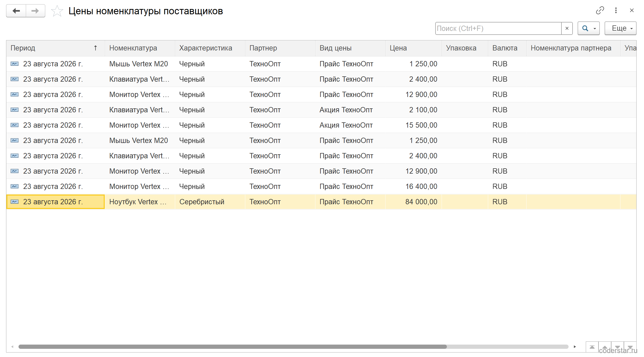This screenshot has height=357, width=644.
Task: Expand the Еще menu
Action: [x=620, y=28]
